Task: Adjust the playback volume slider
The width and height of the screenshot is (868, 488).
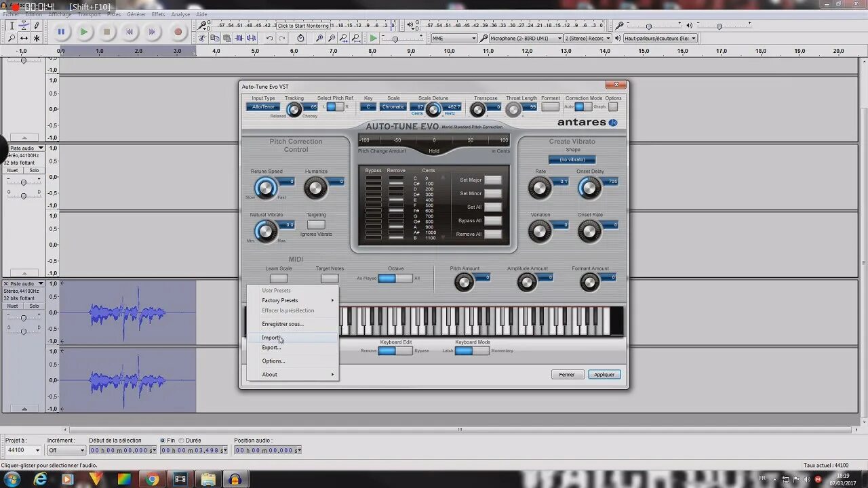Action: point(719,26)
